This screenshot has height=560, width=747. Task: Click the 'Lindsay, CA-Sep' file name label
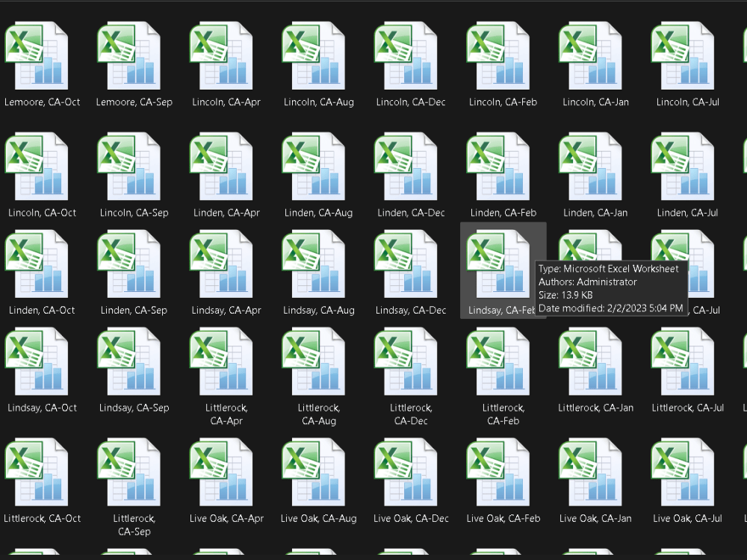pyautogui.click(x=134, y=408)
